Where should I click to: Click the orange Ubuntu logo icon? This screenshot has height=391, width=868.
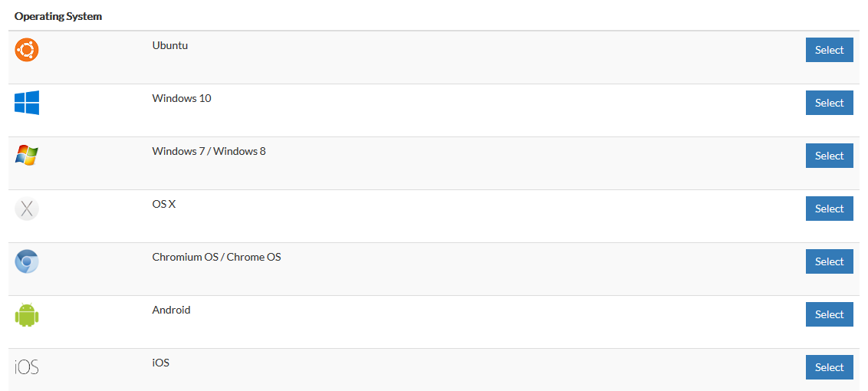coord(27,50)
